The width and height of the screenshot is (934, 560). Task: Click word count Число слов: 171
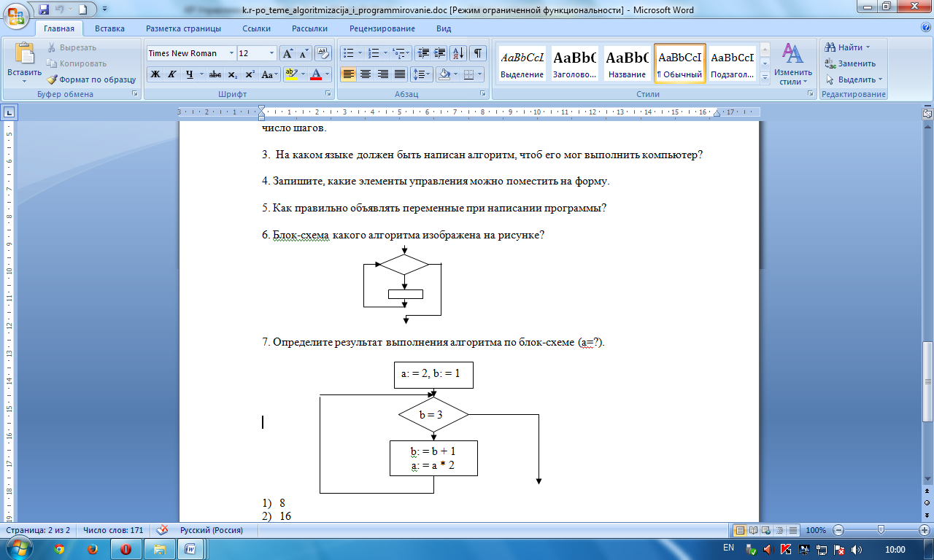[112, 530]
